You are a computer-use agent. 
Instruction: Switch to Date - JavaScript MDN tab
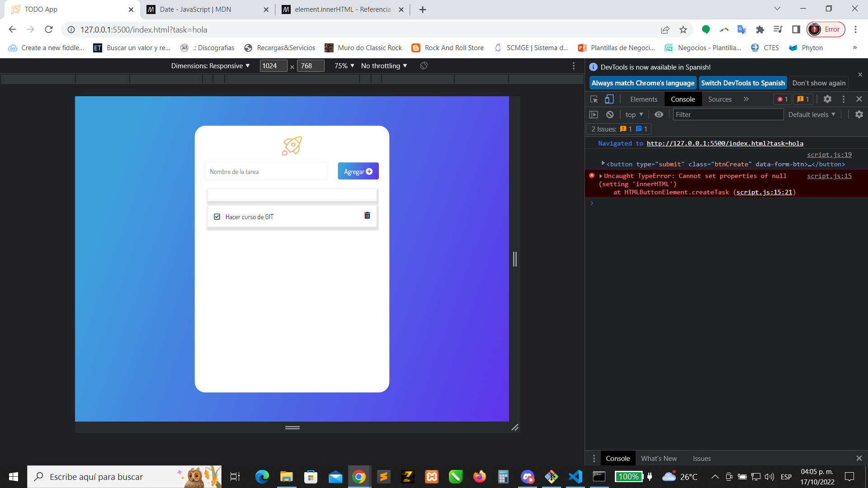point(208,9)
